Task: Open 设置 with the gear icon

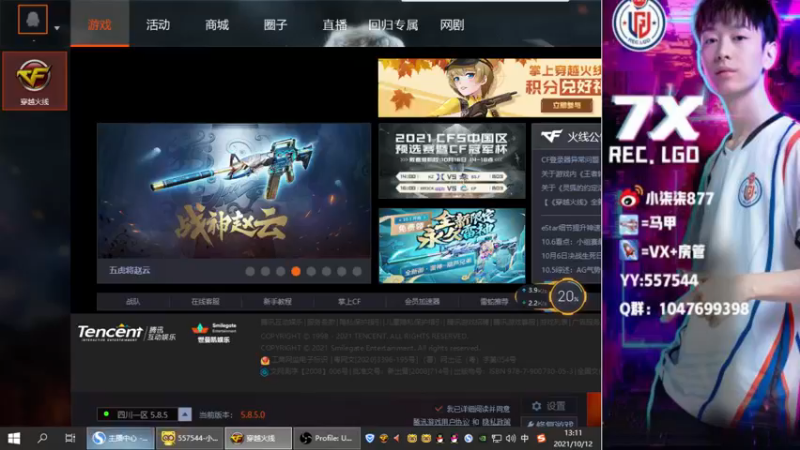Action: (548, 406)
